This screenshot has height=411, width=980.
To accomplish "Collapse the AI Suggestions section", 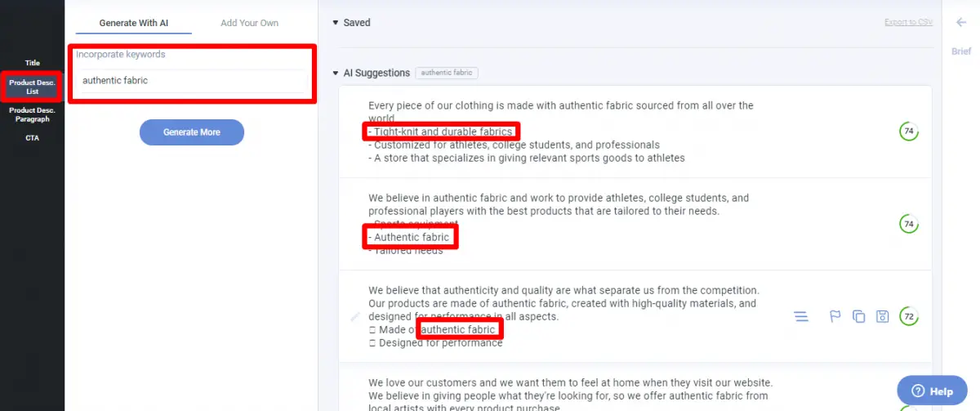I will 336,73.
